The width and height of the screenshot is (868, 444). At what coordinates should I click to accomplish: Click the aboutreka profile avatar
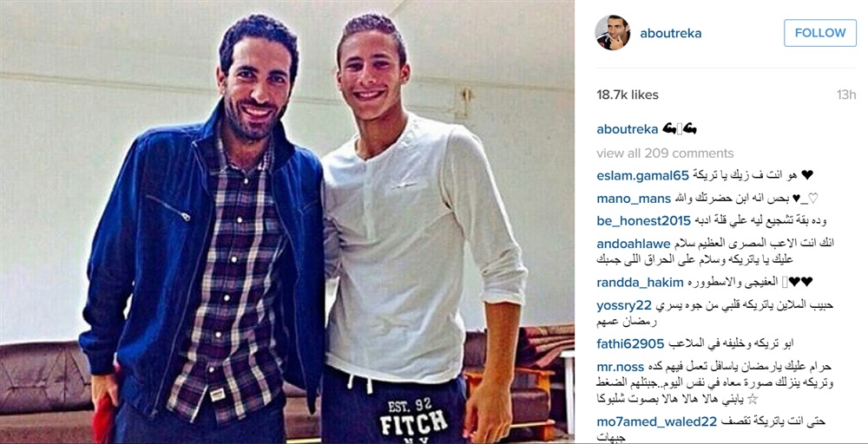pos(612,33)
